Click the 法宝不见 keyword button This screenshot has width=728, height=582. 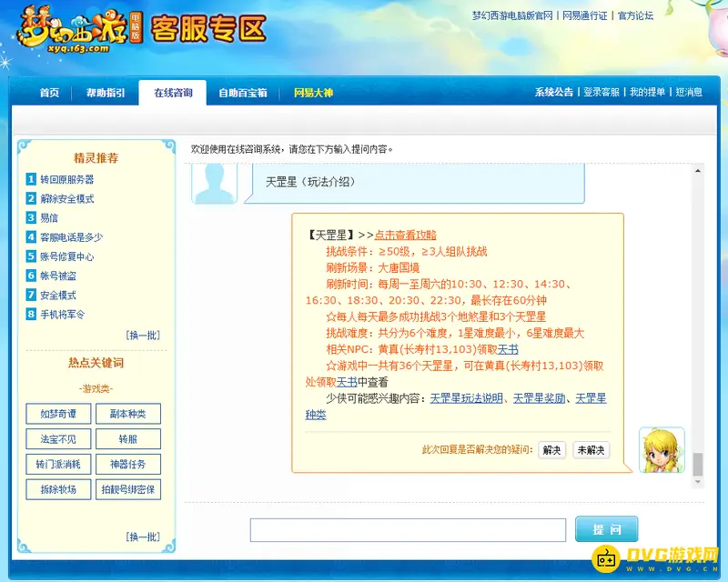tap(58, 439)
